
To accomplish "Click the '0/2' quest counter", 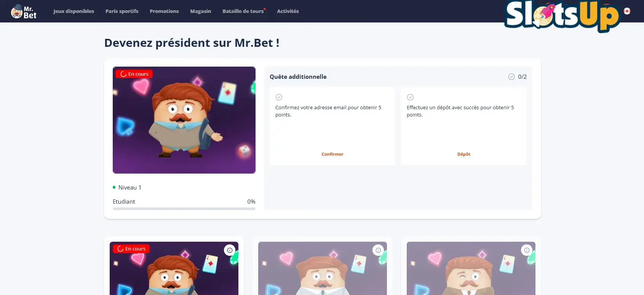I will pyautogui.click(x=523, y=77).
